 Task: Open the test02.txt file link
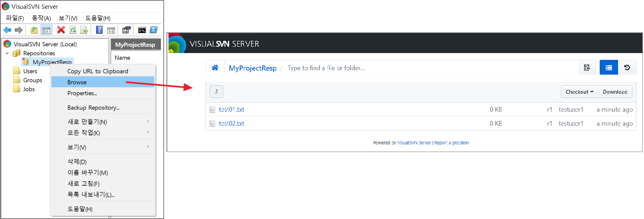[x=231, y=124]
